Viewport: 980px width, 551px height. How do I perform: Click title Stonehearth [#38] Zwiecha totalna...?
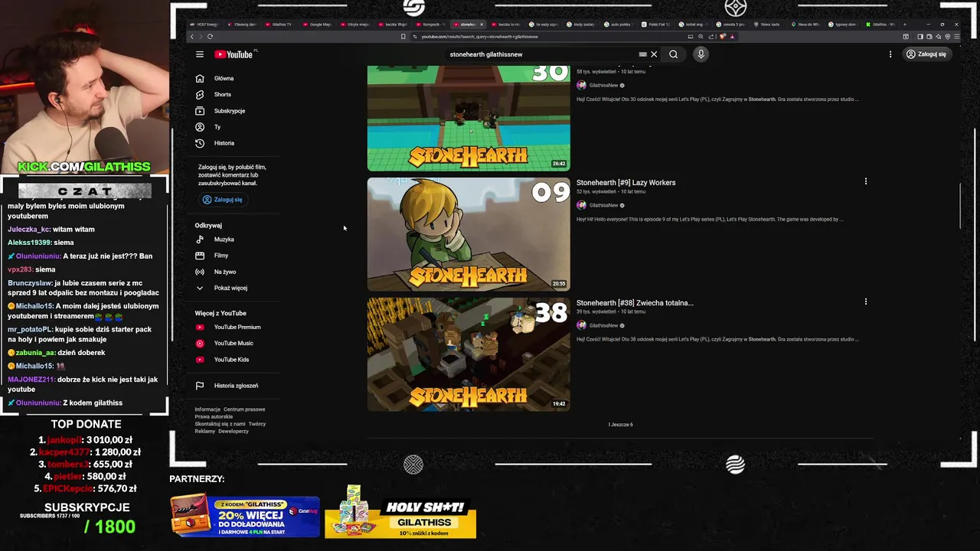pyautogui.click(x=635, y=303)
